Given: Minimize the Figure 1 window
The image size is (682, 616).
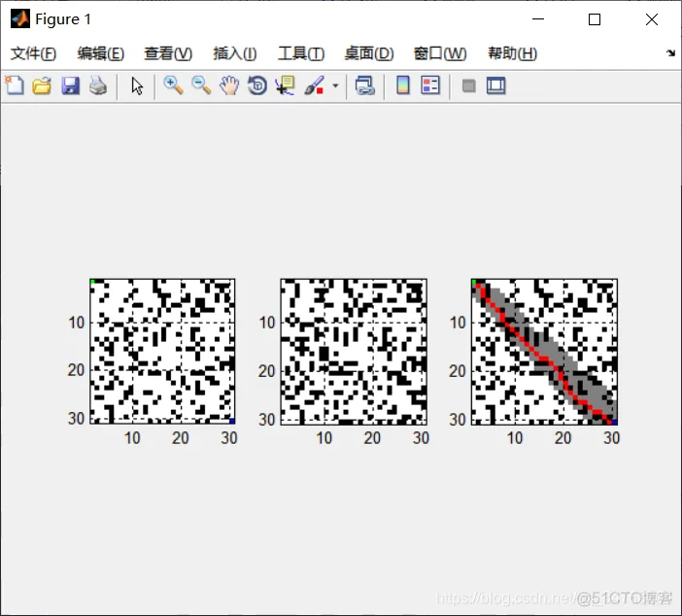Looking at the screenshot, I should point(538,19).
